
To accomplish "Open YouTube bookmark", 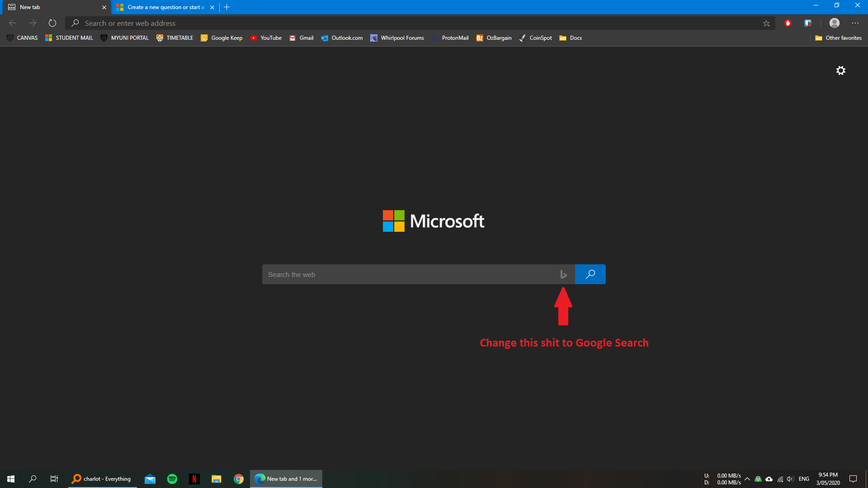I will coord(266,38).
